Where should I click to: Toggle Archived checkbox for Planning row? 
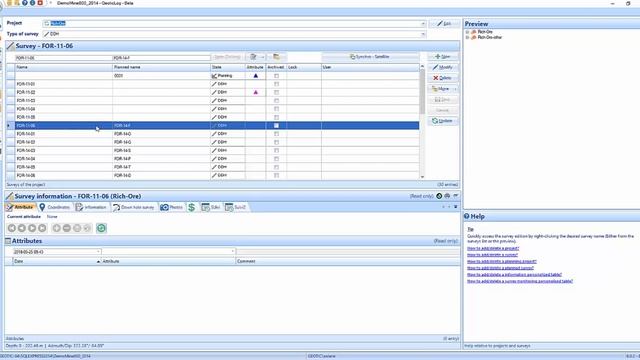[x=276, y=76]
